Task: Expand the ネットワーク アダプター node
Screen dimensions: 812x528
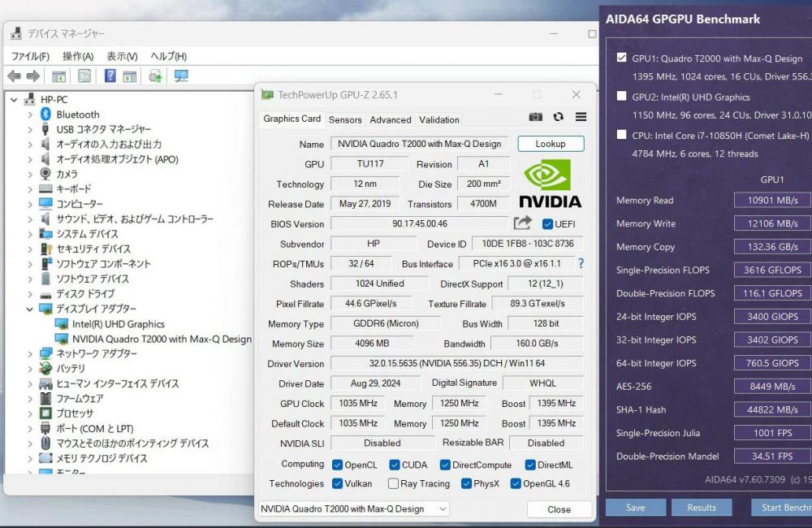Action: click(30, 354)
